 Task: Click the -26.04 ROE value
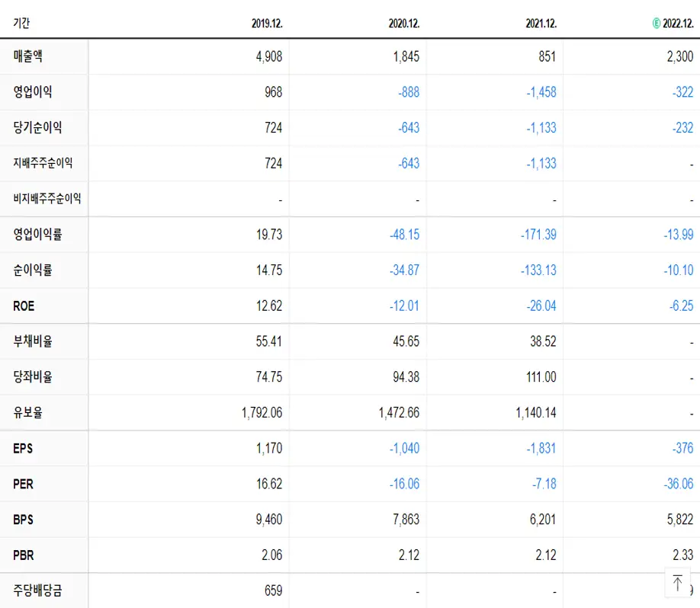tap(541, 306)
